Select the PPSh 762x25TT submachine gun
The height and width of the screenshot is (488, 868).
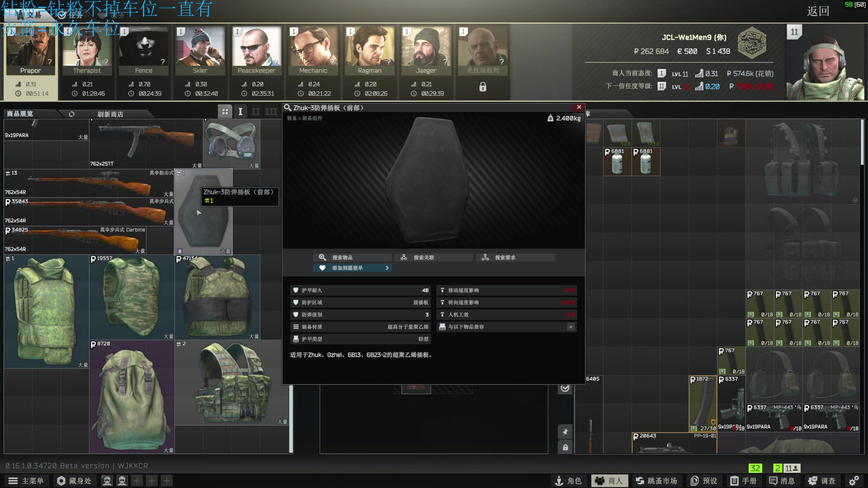coord(146,144)
